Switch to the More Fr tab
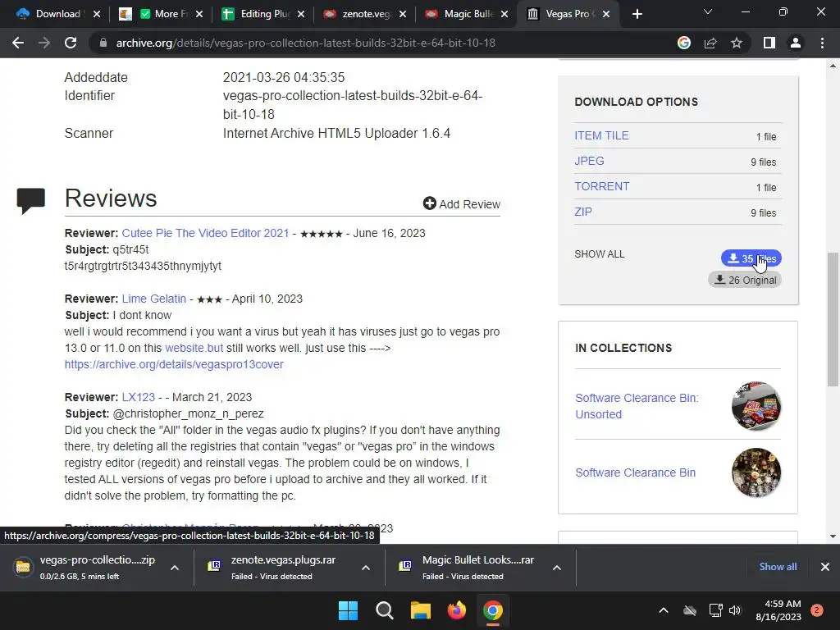The image size is (840, 630). [x=160, y=14]
